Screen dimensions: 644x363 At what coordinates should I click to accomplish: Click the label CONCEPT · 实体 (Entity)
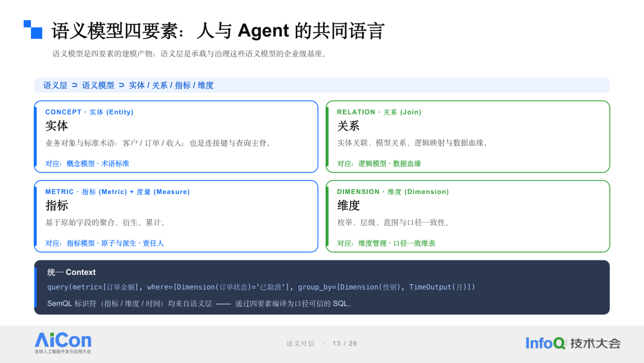pyautogui.click(x=89, y=112)
